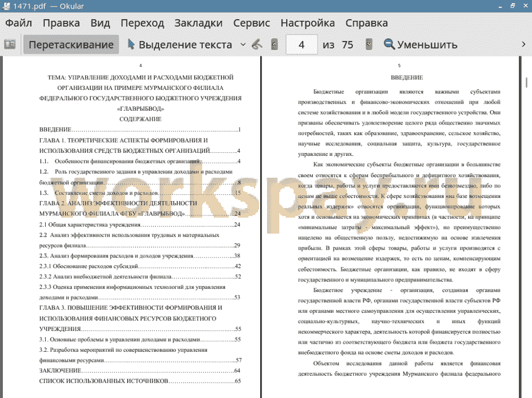Click СПИСОК ИСПОЛЬЗОВАННЫХ ИСТОЧНИКОВ contents entry
The height and width of the screenshot is (398, 532).
140,381
